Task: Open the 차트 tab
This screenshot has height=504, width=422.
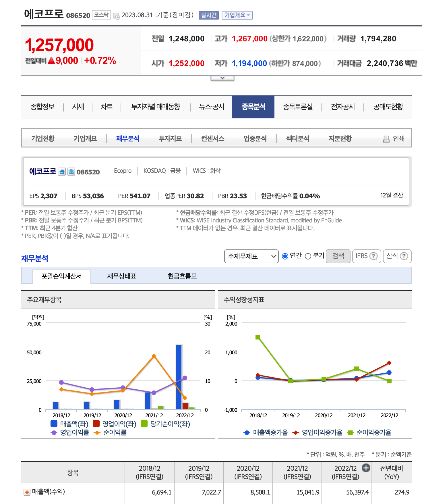Action: pyautogui.click(x=107, y=107)
